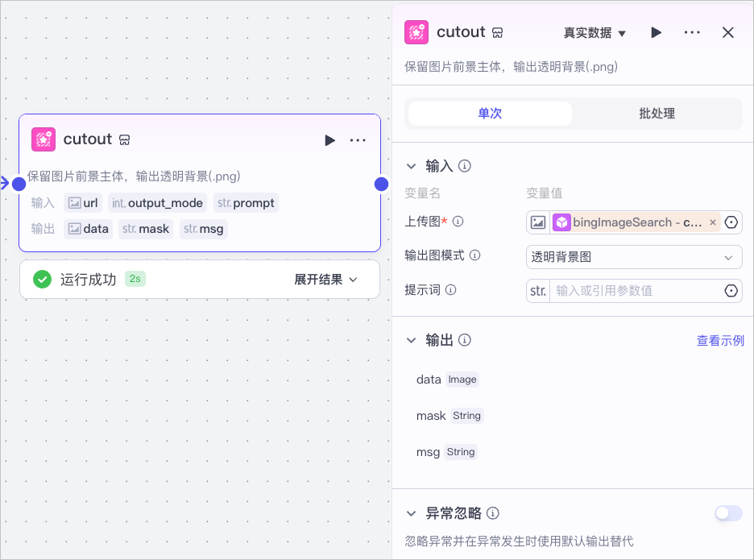Click the 提示词 text input field
This screenshot has height=560, width=754.
click(636, 291)
